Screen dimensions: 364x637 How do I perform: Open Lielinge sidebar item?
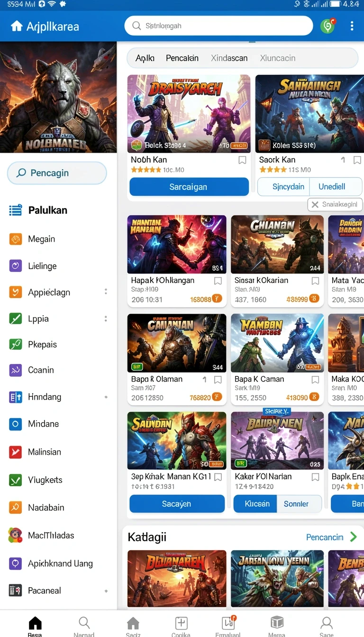click(42, 266)
